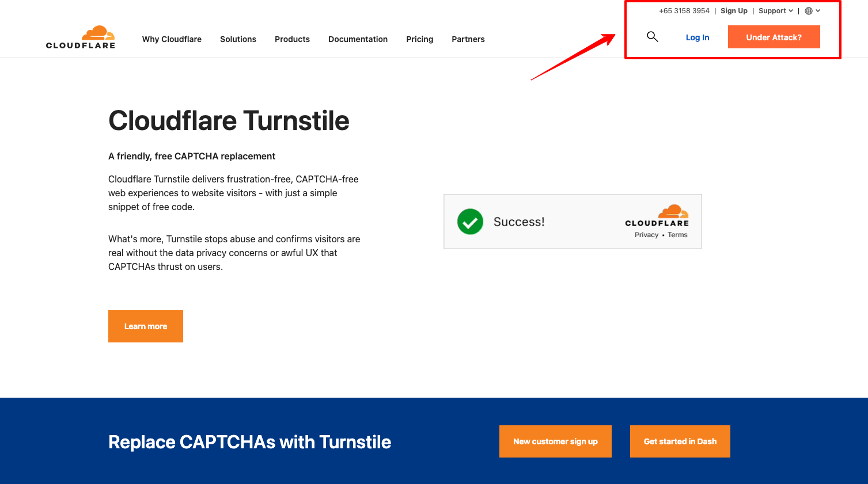This screenshot has width=868, height=484.
Task: Click the Cloudflare logo in Turnstile widget
Action: [657, 216]
